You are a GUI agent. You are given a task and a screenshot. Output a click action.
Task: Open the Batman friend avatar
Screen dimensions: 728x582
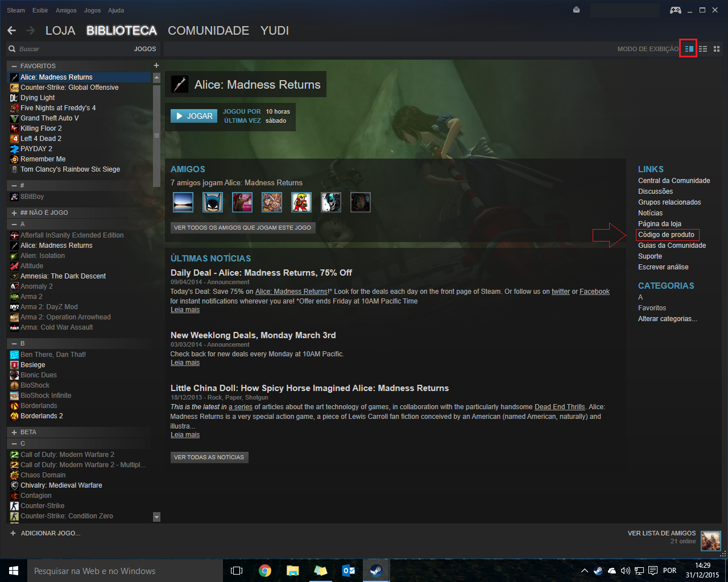pyautogui.click(x=213, y=202)
